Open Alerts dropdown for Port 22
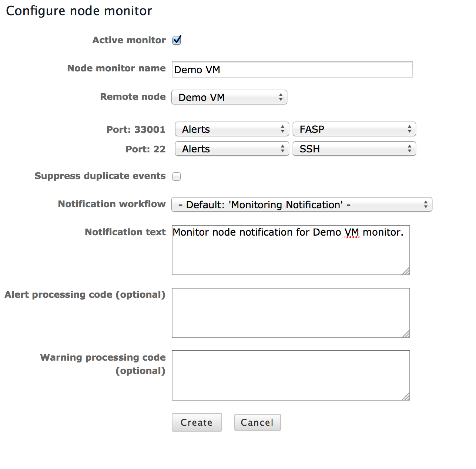This screenshot has height=469, width=476. coord(232,149)
